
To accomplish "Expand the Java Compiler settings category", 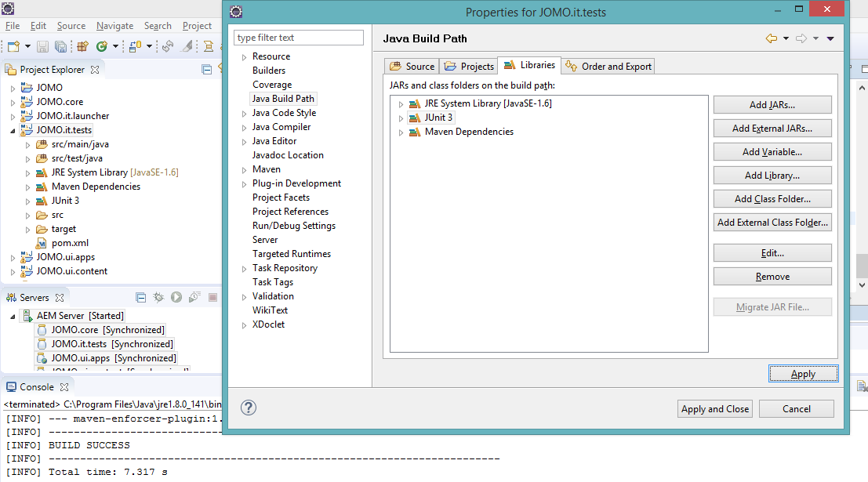I will click(243, 126).
